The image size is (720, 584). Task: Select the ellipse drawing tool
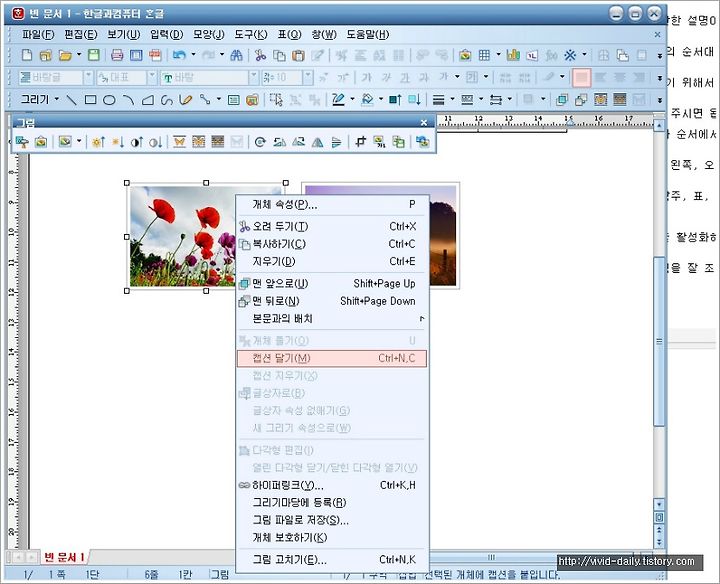109,100
